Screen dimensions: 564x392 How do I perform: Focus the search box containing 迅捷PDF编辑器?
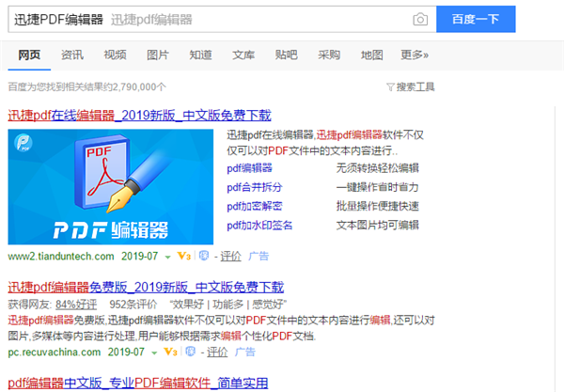(x=222, y=19)
